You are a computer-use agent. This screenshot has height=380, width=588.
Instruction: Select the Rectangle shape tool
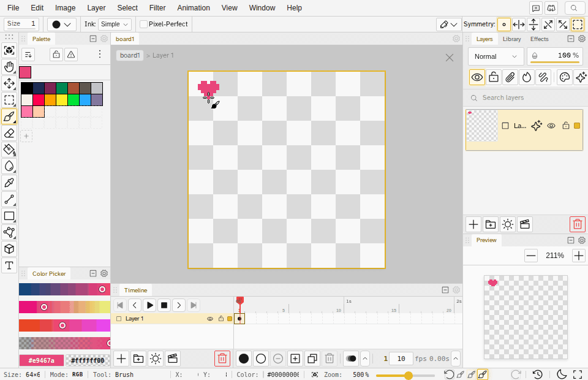coord(9,216)
